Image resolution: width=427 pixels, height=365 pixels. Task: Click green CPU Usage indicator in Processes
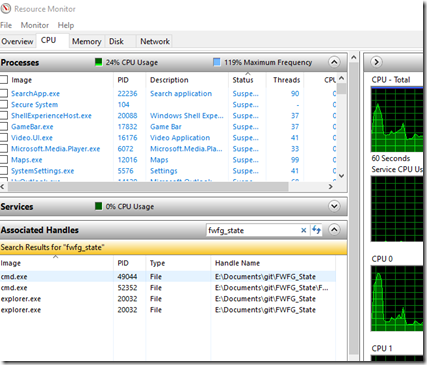coord(98,62)
